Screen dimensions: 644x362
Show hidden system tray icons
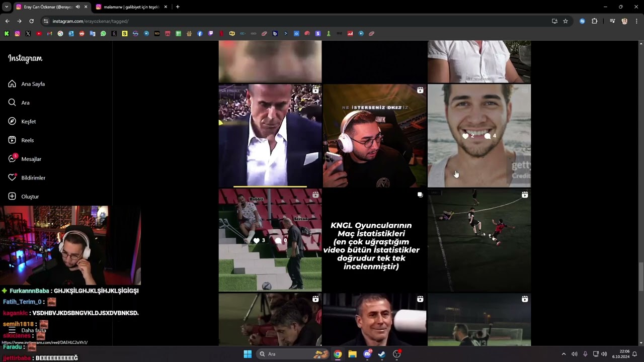click(563, 354)
